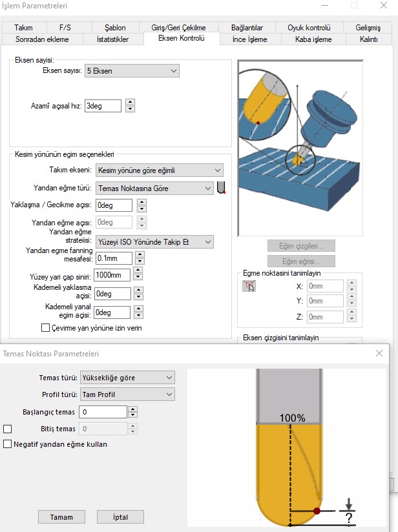
Task: Click the tilt point picker icon
Action: pos(249,286)
